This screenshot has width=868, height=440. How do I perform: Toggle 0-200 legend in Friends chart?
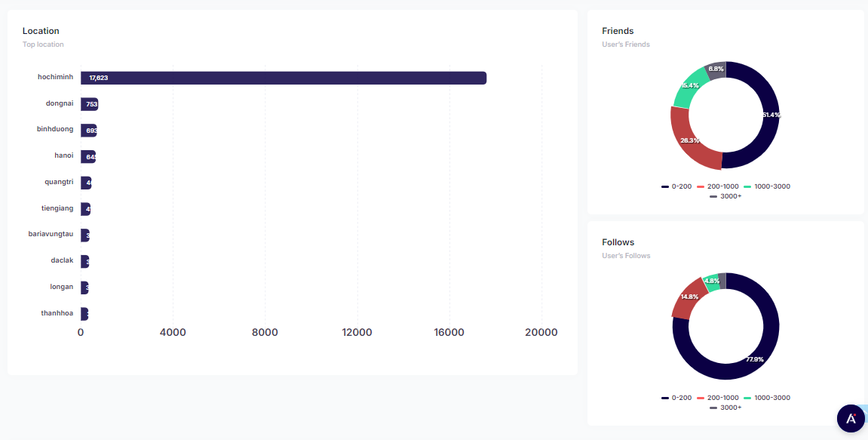[676, 186]
